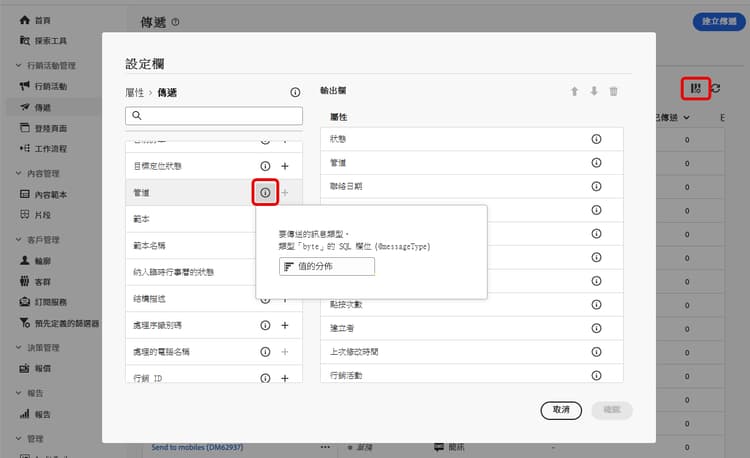
Task: Show info for 狀態 output column
Action: pyautogui.click(x=596, y=139)
